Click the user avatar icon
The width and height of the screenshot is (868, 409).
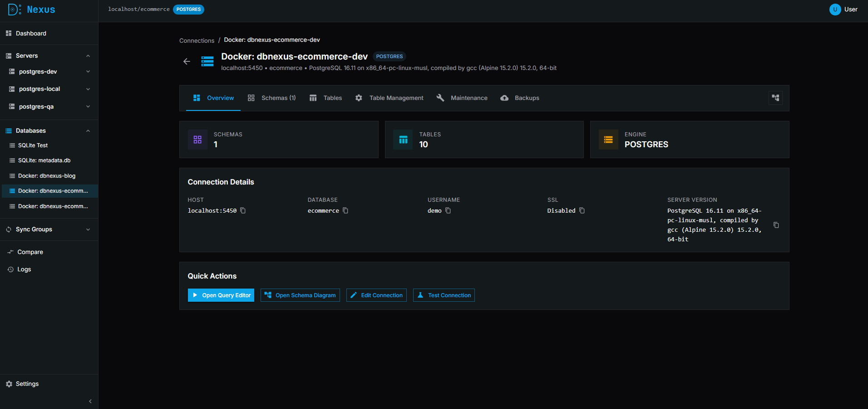[x=835, y=10]
